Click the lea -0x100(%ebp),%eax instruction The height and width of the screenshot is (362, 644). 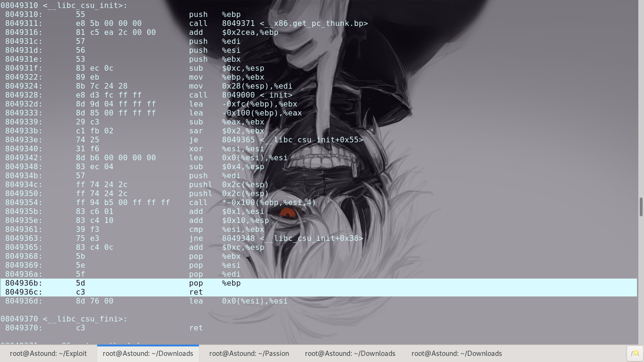pos(245,113)
